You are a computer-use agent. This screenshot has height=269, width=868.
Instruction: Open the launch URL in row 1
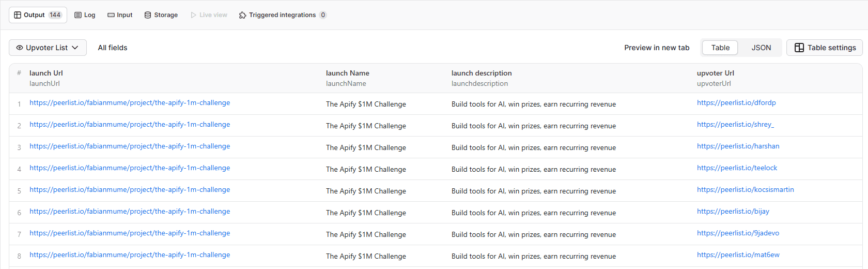(130, 103)
